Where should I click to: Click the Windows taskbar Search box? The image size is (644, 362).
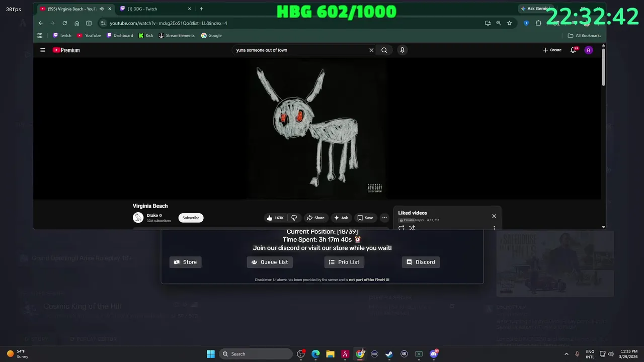point(257,354)
